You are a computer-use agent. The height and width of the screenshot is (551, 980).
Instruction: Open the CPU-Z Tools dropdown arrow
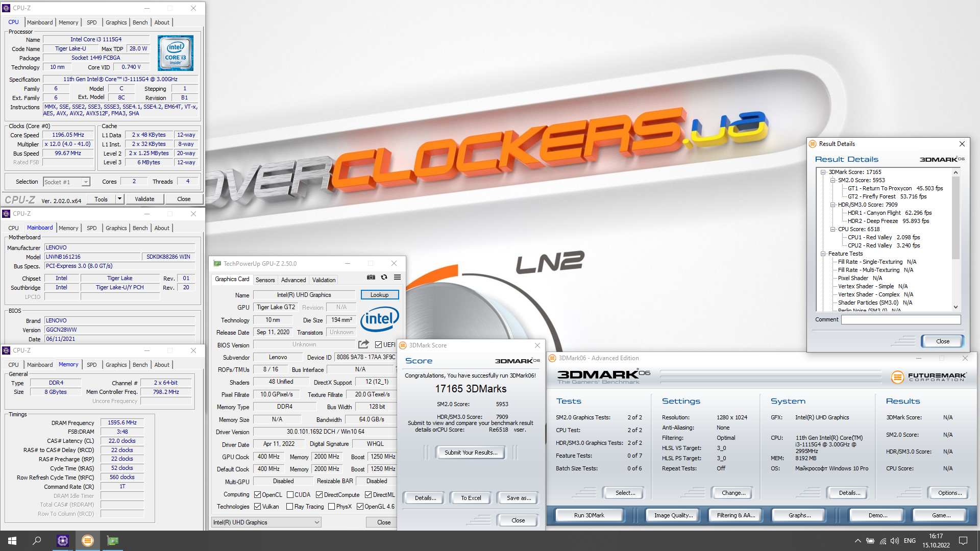coord(119,199)
